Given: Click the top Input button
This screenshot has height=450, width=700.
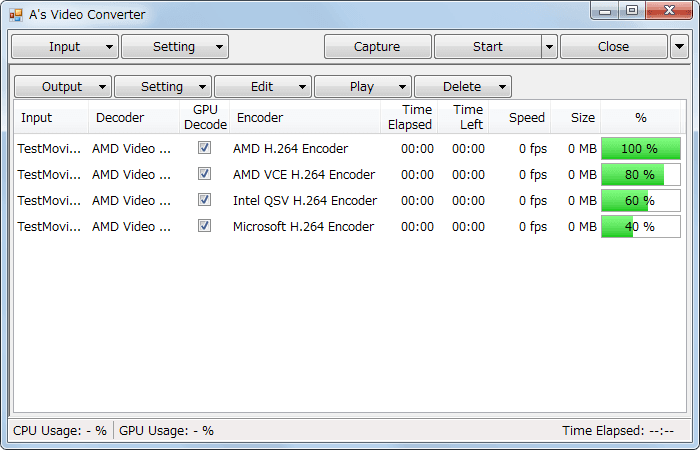Looking at the screenshot, I should 65,47.
